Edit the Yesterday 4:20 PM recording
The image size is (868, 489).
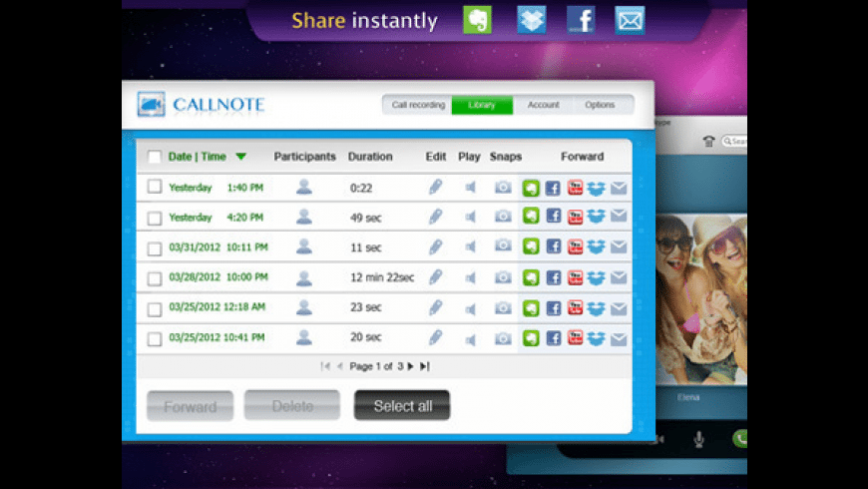pyautogui.click(x=436, y=217)
